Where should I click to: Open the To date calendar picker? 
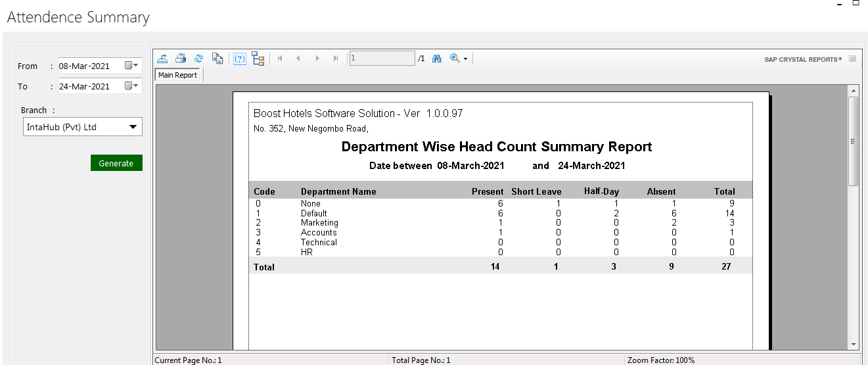tap(131, 86)
